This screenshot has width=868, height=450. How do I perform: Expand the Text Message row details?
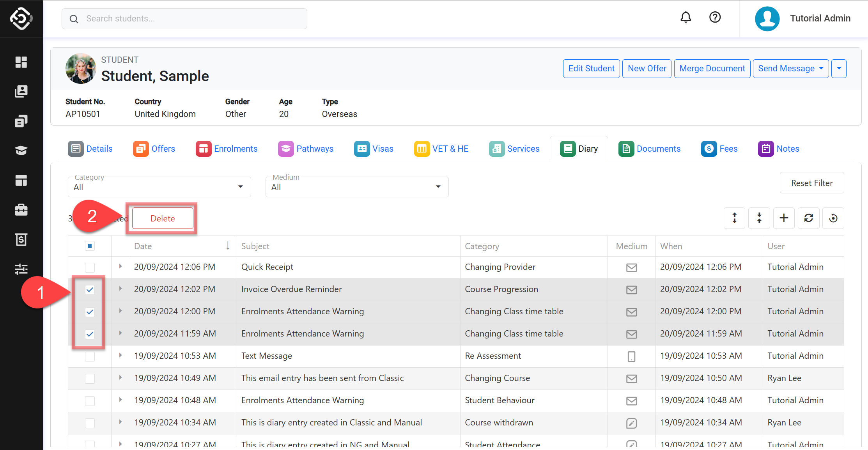coord(120,356)
